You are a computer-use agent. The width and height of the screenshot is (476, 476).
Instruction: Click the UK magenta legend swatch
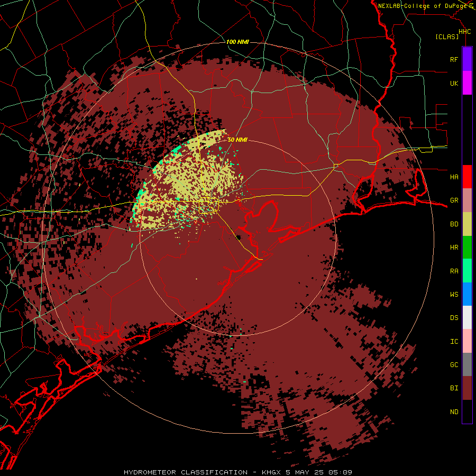[x=467, y=83]
